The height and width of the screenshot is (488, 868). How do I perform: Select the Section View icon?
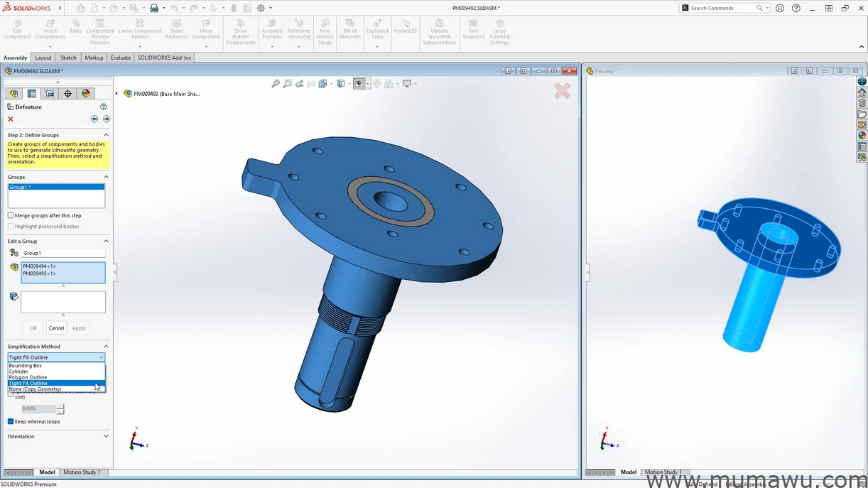311,83
